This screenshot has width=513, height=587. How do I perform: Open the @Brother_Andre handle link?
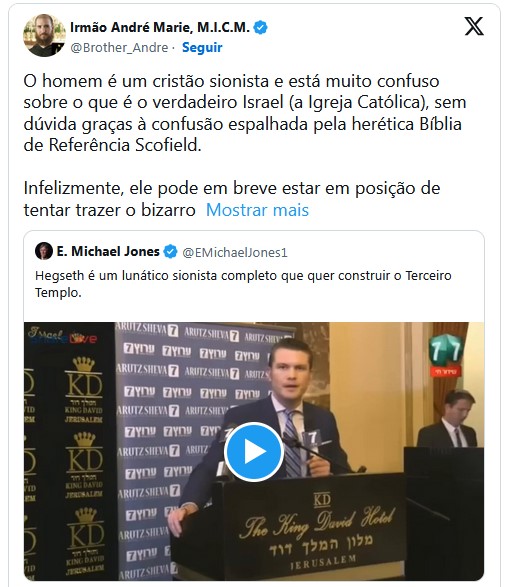click(x=119, y=48)
